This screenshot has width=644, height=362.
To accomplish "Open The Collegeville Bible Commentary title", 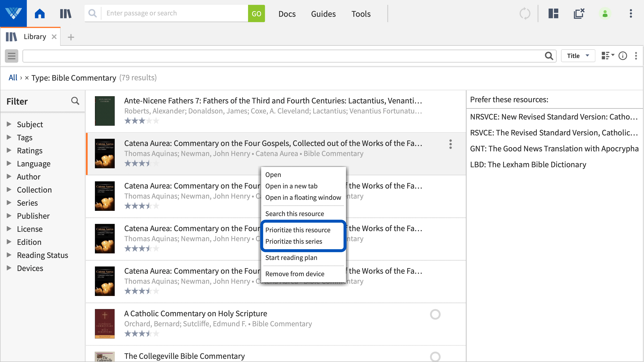I will coord(184,356).
